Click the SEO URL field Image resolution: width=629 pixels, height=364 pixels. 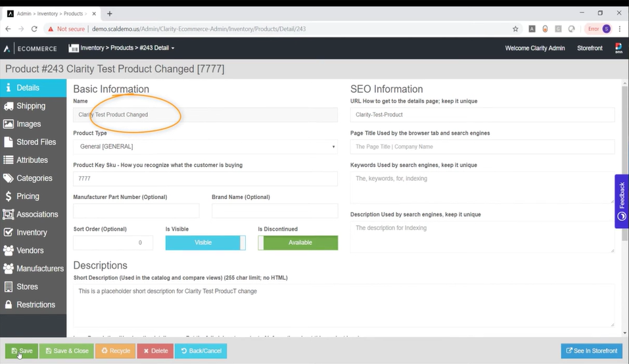[482, 114]
